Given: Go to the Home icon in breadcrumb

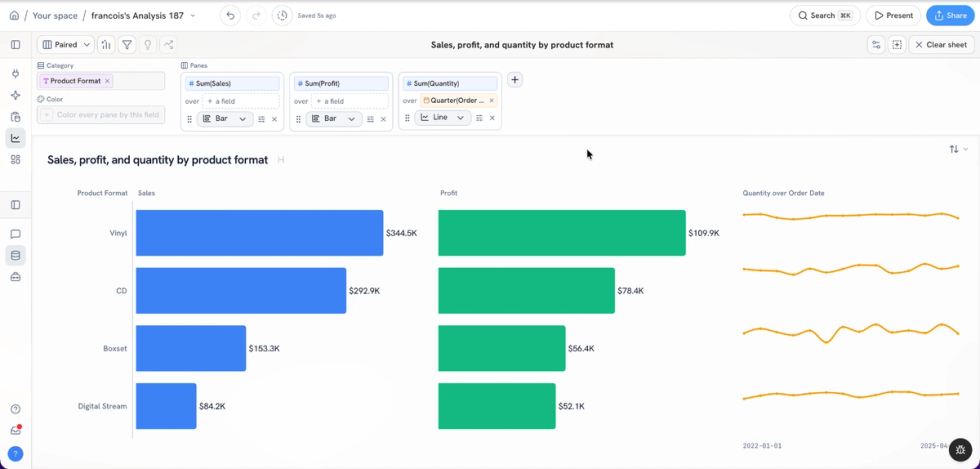Looking at the screenshot, I should (14, 16).
